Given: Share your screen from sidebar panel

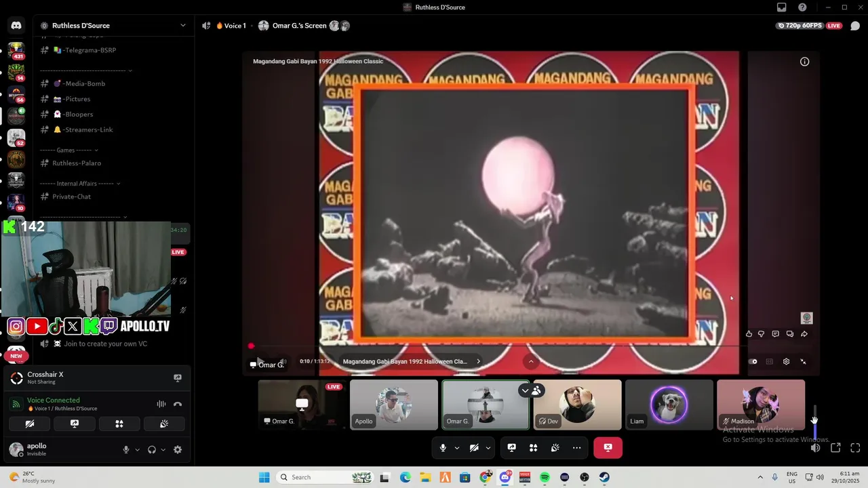Looking at the screenshot, I should click(75, 424).
